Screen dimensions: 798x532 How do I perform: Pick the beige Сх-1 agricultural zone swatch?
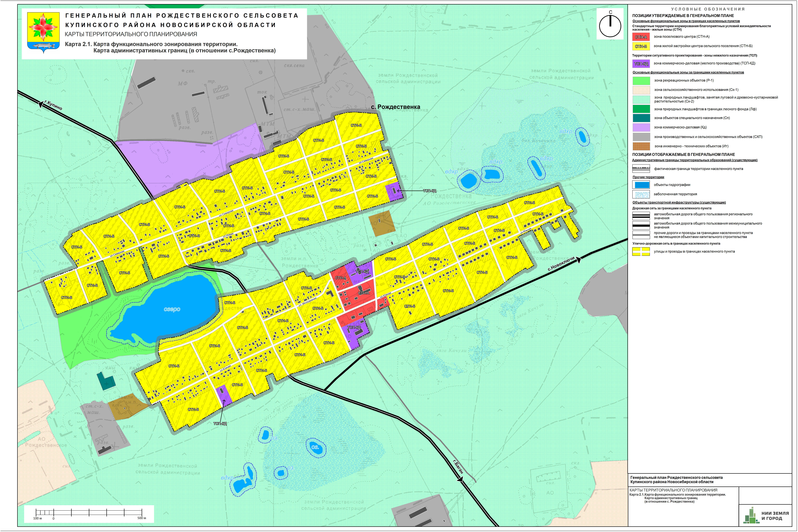641,90
